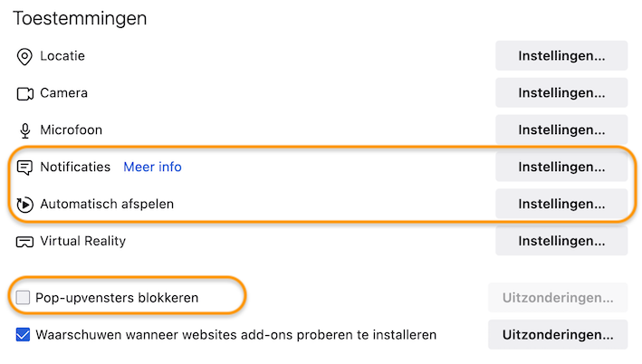The height and width of the screenshot is (364, 642).
Task: Open the Meer info link
Action: tap(152, 167)
